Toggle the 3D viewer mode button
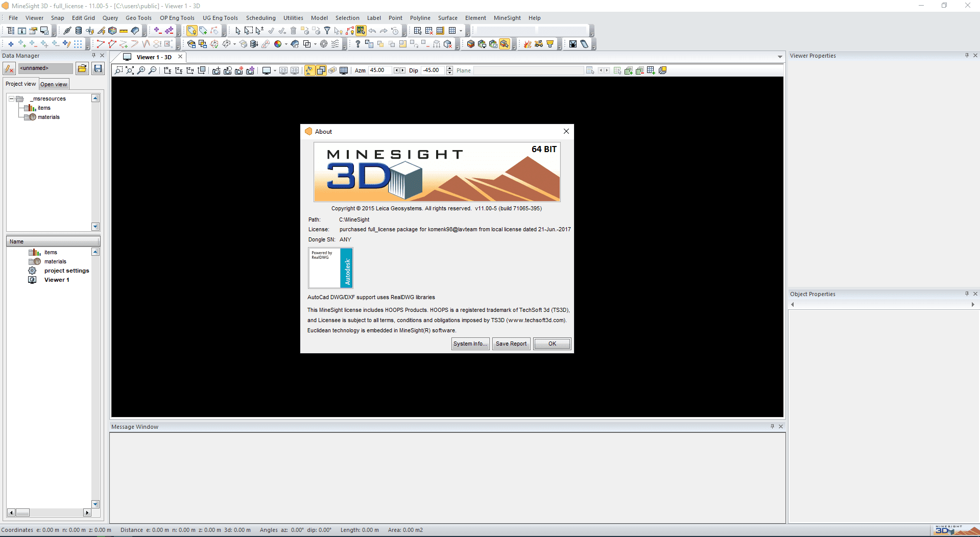Screen dimensions: 980x537 (x=295, y=70)
